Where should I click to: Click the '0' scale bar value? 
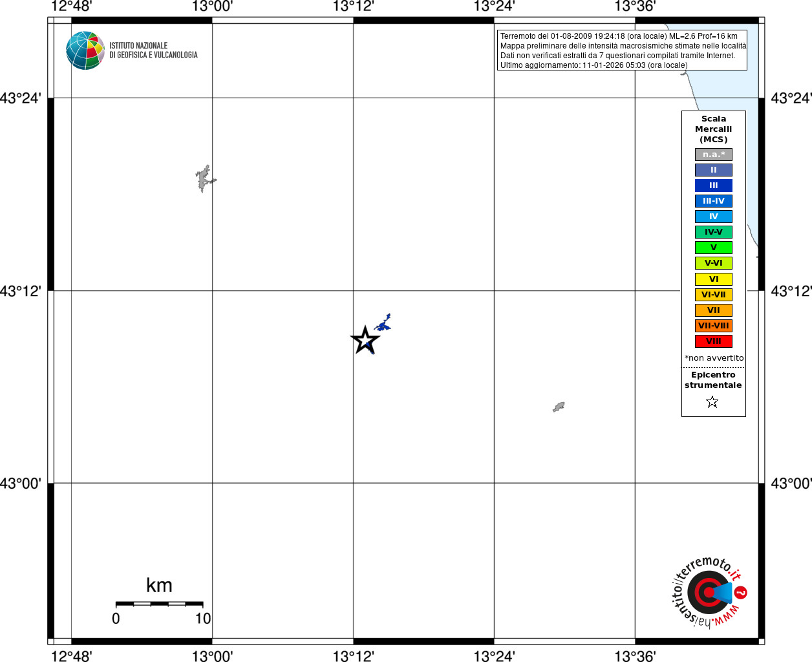coord(116,619)
